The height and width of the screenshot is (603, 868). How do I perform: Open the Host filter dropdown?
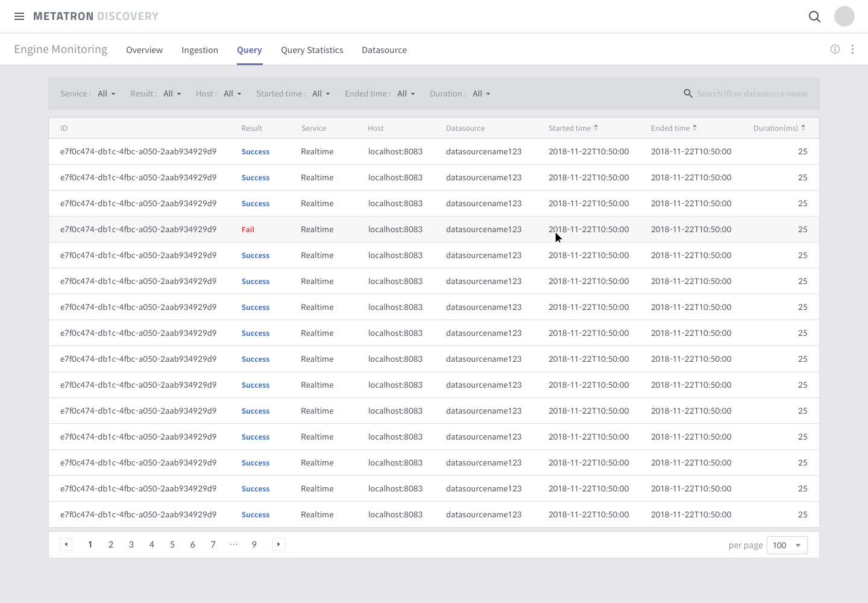click(x=233, y=94)
